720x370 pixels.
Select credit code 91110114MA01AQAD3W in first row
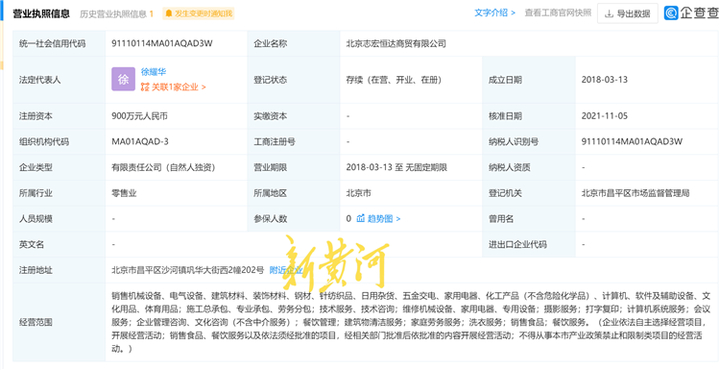click(162, 44)
